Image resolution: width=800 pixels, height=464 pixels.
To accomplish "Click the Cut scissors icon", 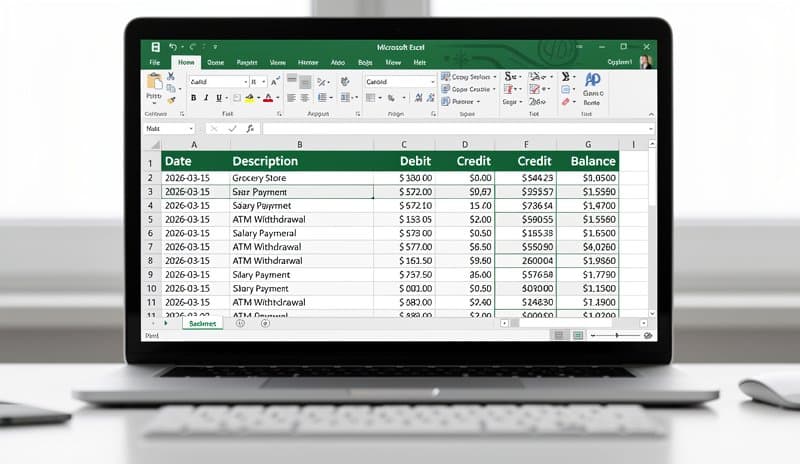I will tap(171, 77).
